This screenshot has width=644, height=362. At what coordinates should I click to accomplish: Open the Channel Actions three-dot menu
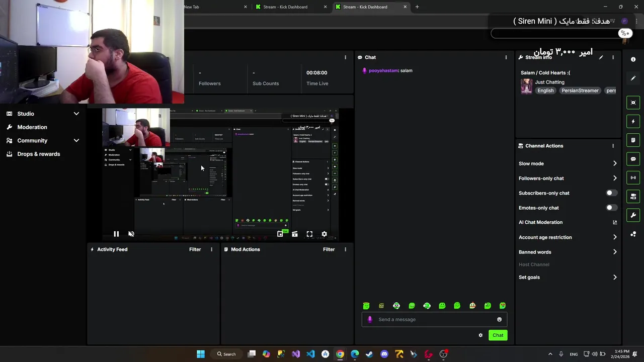613,146
